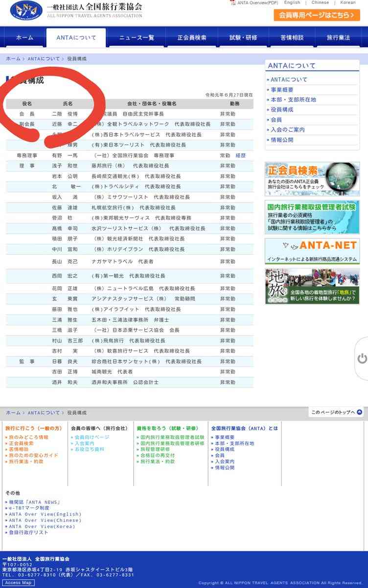Select 酒井 和夫 name cell
The image size is (368, 588).
click(65, 382)
